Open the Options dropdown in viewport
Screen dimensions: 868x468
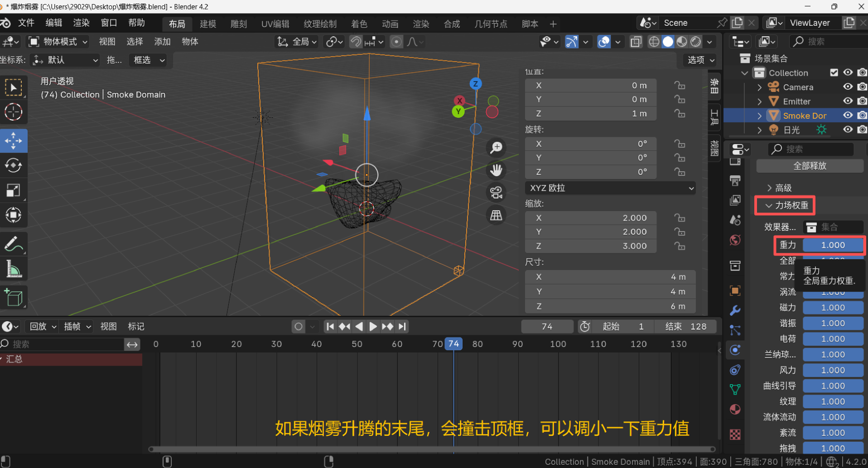700,60
